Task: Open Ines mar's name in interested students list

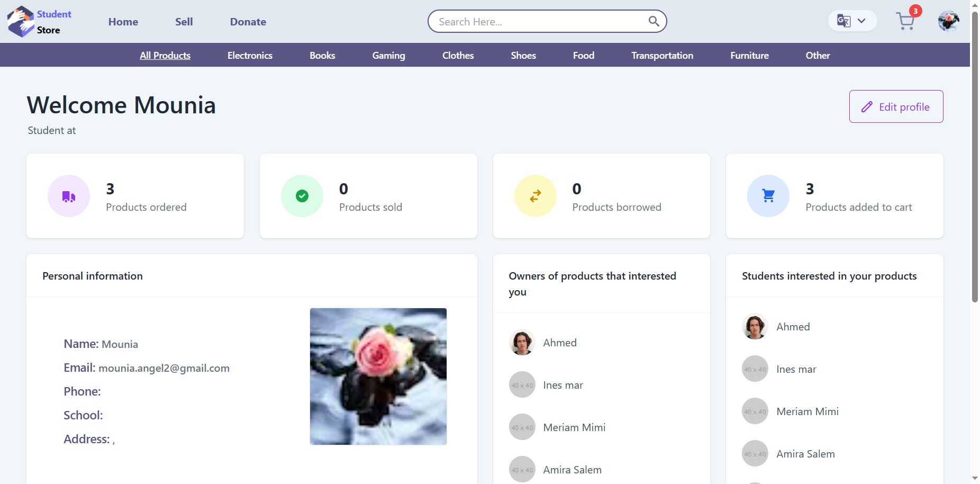Action: (x=796, y=369)
